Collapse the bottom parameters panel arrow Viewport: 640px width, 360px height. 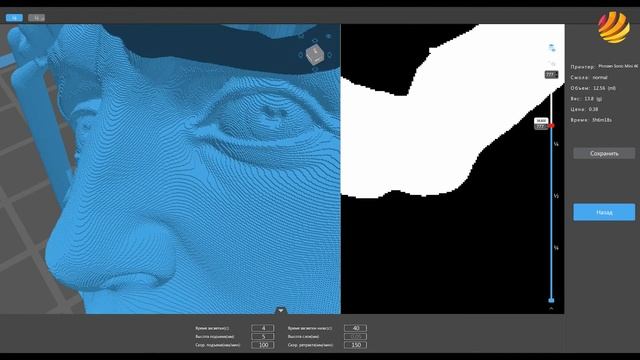(280, 311)
